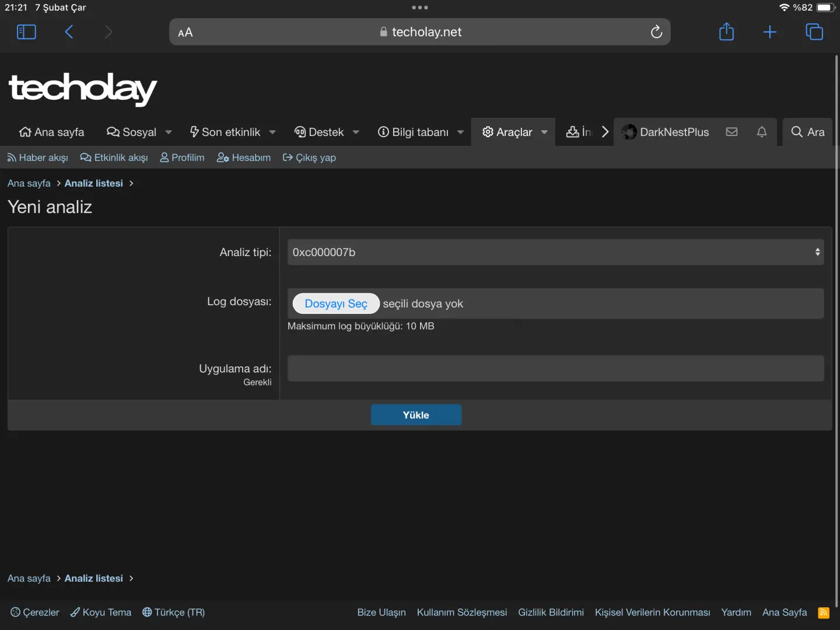Open Ara search button
Image resolution: width=840 pixels, height=630 pixels.
coord(808,132)
